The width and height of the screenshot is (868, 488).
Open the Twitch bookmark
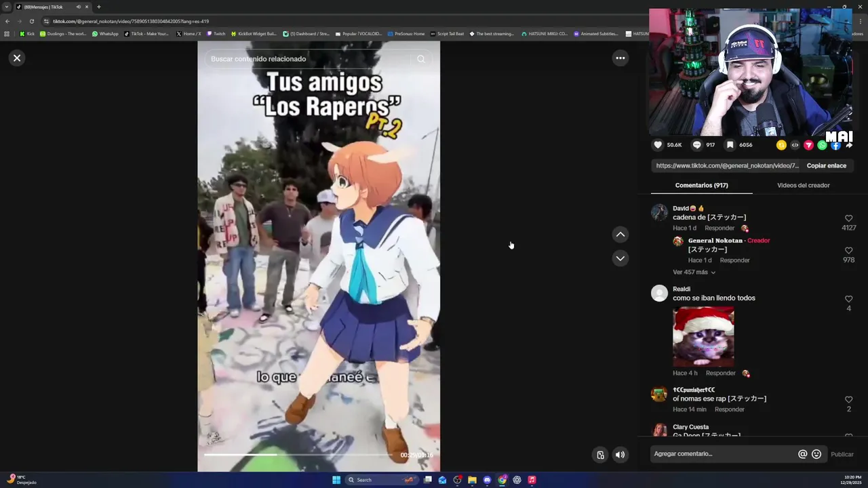216,33
